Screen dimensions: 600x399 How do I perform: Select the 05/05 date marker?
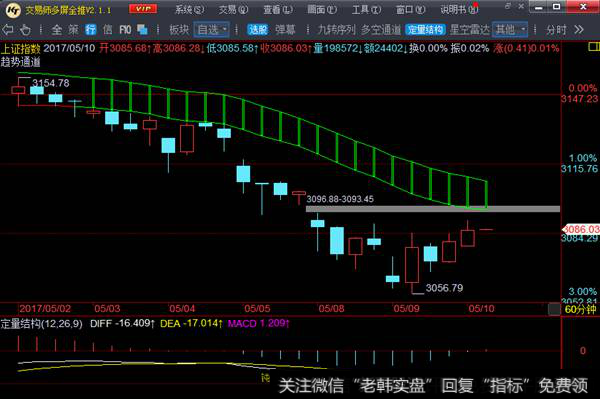(257, 308)
